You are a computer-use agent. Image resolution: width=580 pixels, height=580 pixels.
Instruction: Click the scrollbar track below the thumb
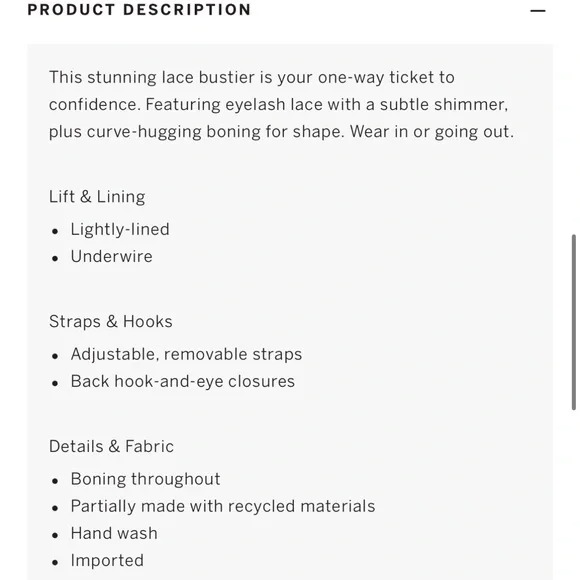coord(574,495)
